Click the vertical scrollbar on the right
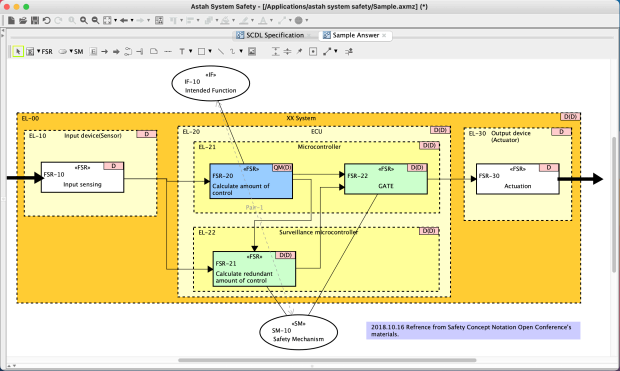 [614, 204]
